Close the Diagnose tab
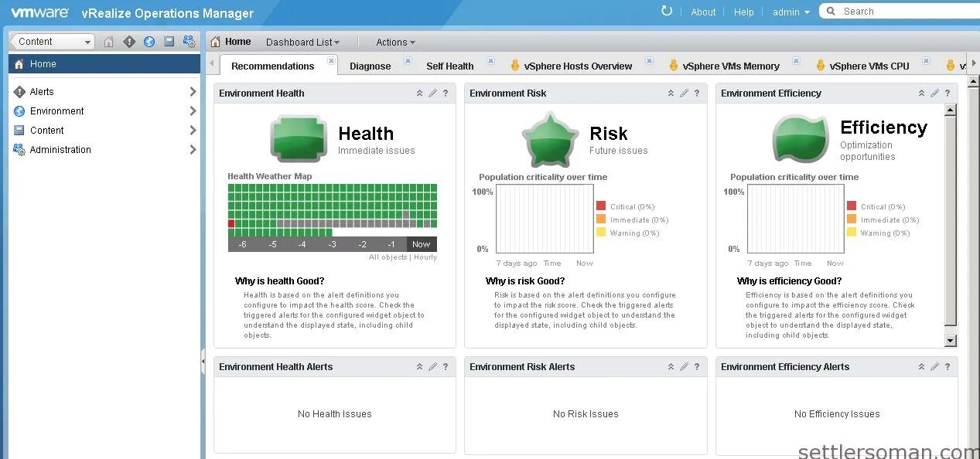Screen dimensions: 980x459 408,60
